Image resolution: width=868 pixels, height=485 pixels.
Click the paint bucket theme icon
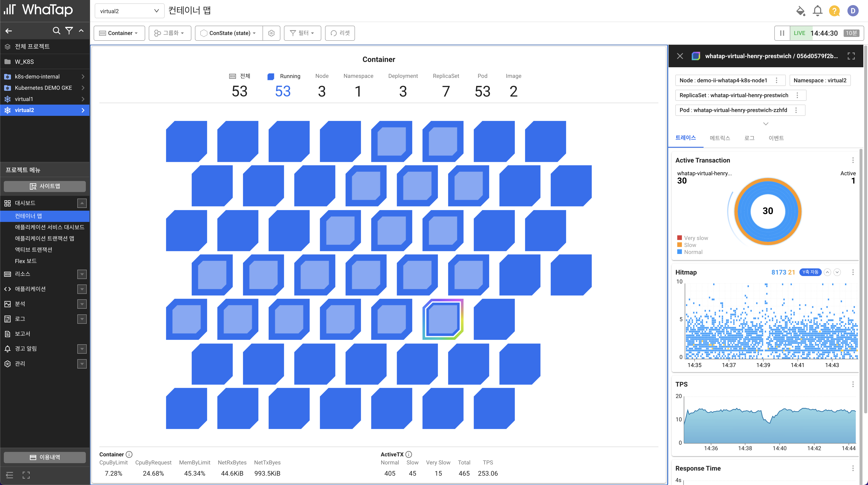pyautogui.click(x=800, y=11)
